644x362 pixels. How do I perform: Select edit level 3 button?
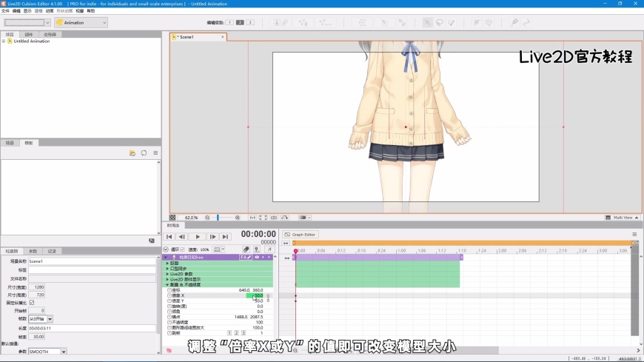click(x=250, y=23)
